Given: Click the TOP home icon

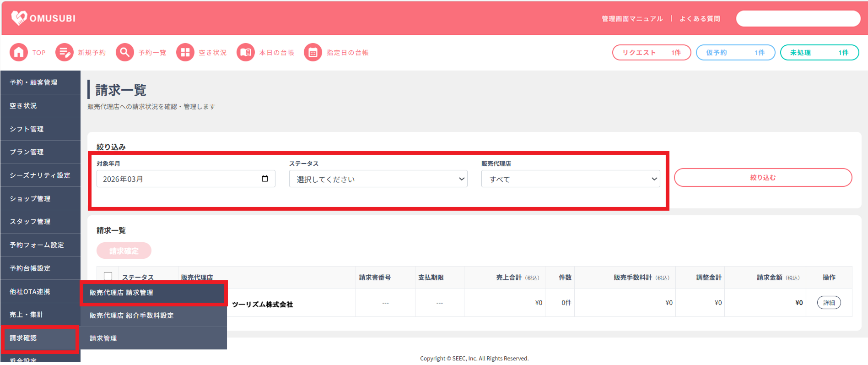Looking at the screenshot, I should point(19,53).
